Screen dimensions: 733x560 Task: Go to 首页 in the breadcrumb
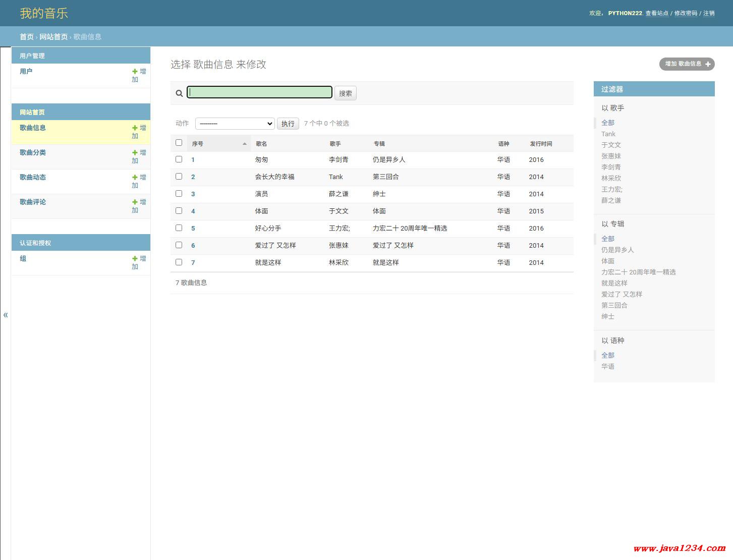pyautogui.click(x=27, y=37)
